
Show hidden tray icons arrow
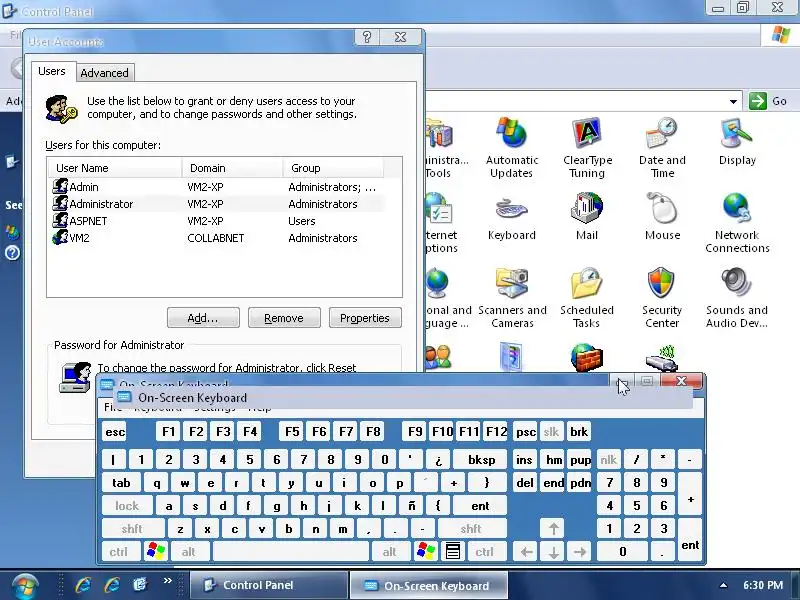pos(723,585)
